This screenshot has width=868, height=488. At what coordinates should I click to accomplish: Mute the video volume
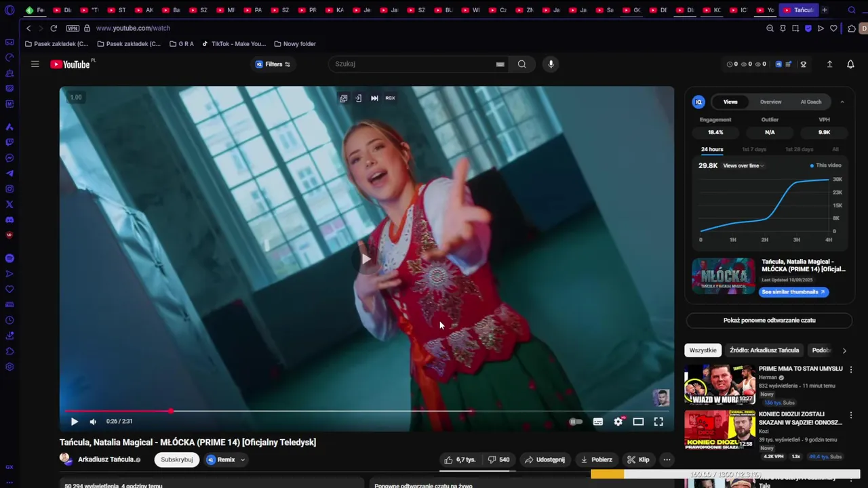[x=93, y=422]
